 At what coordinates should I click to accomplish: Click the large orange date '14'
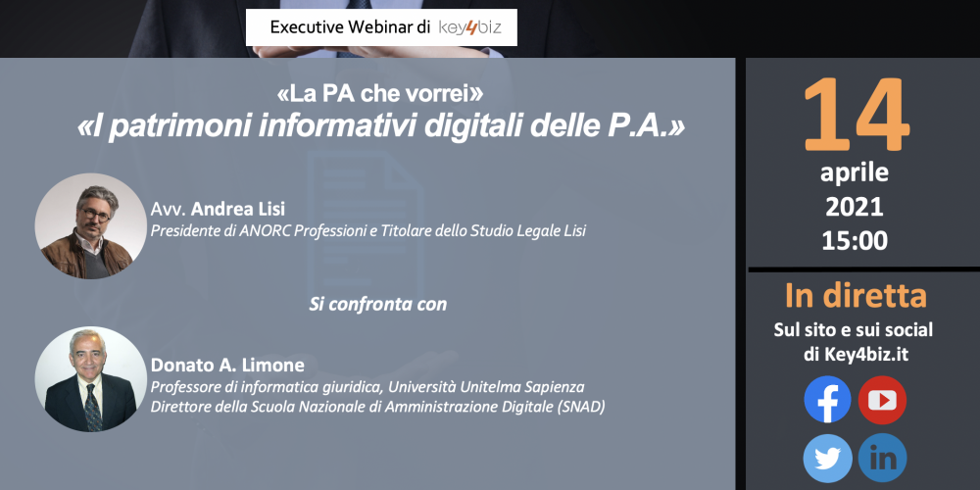[x=856, y=116]
